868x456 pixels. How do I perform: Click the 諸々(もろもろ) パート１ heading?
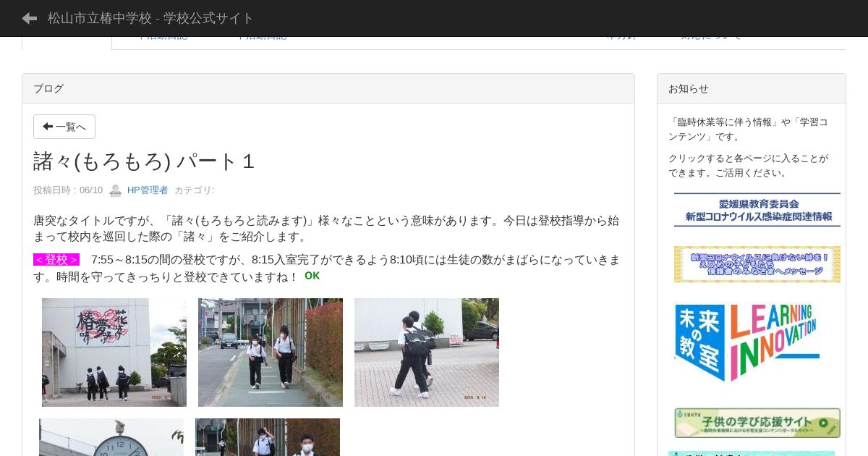coord(145,161)
